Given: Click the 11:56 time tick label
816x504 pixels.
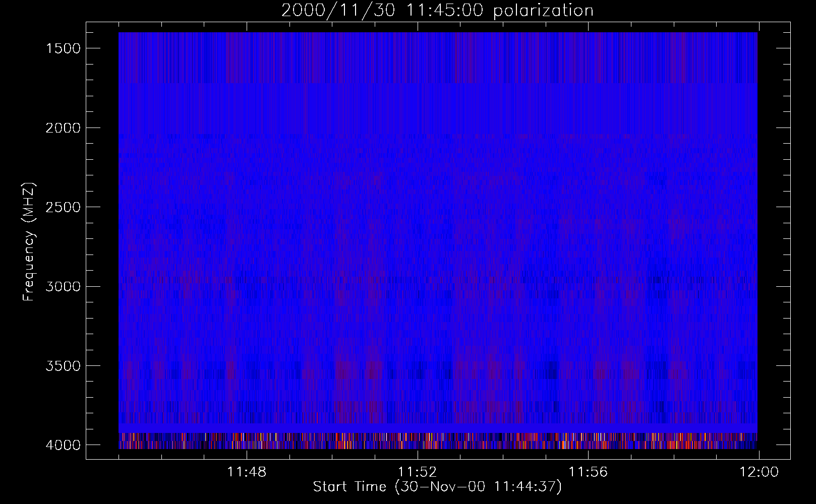Looking at the screenshot, I should coord(588,472).
